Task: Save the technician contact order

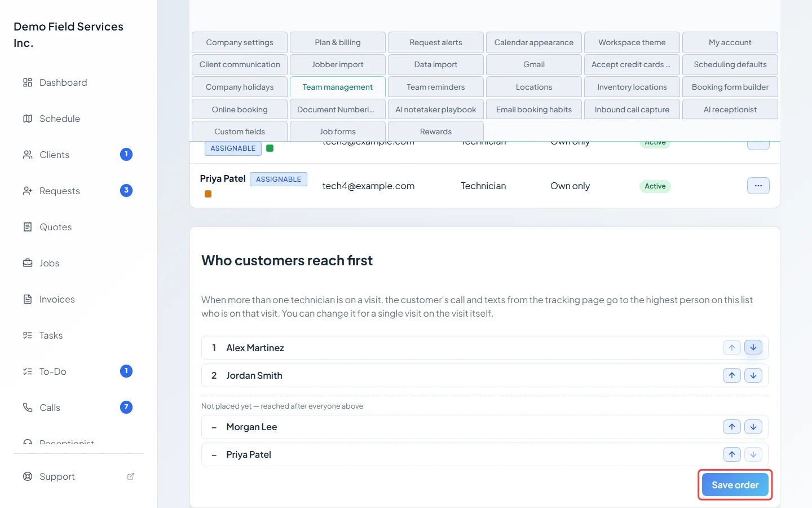Action: coord(735,485)
